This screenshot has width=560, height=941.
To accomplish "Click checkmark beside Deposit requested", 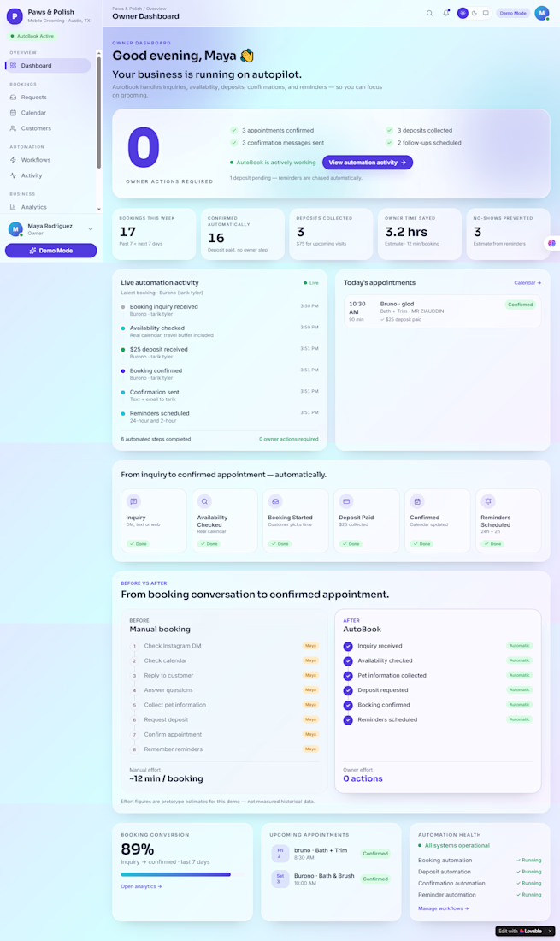I will point(348,690).
